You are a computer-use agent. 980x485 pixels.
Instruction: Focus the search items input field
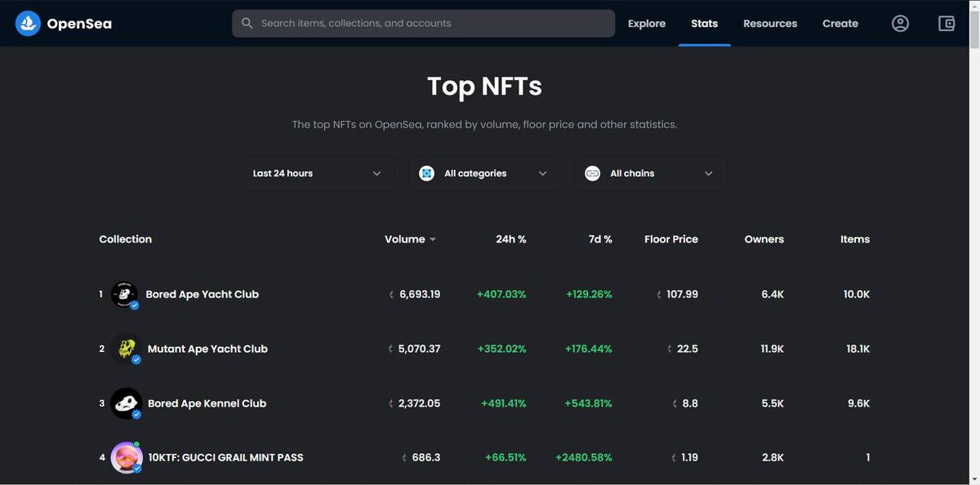pos(423,24)
